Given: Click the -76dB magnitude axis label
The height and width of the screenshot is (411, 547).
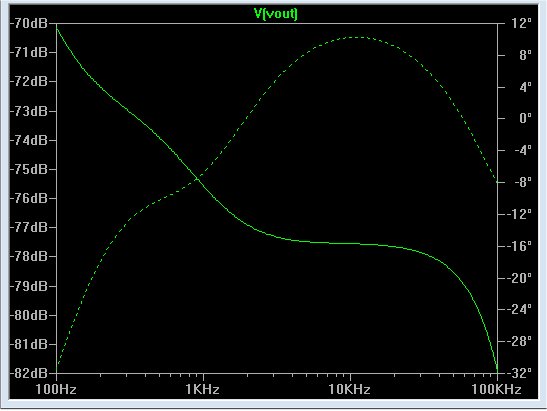Looking at the screenshot, I should pyautogui.click(x=29, y=198).
